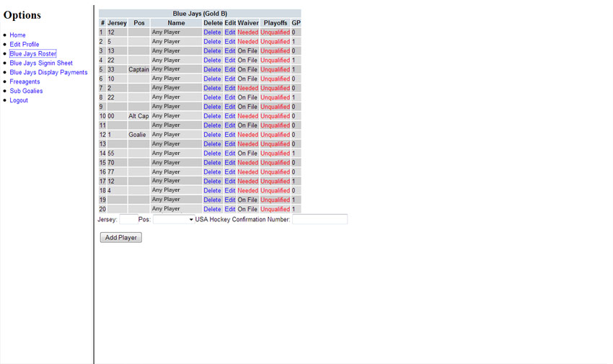Viewport: 613px width, 364px height.
Task: Click Needed waiver status in row 18
Action: pyautogui.click(x=248, y=190)
